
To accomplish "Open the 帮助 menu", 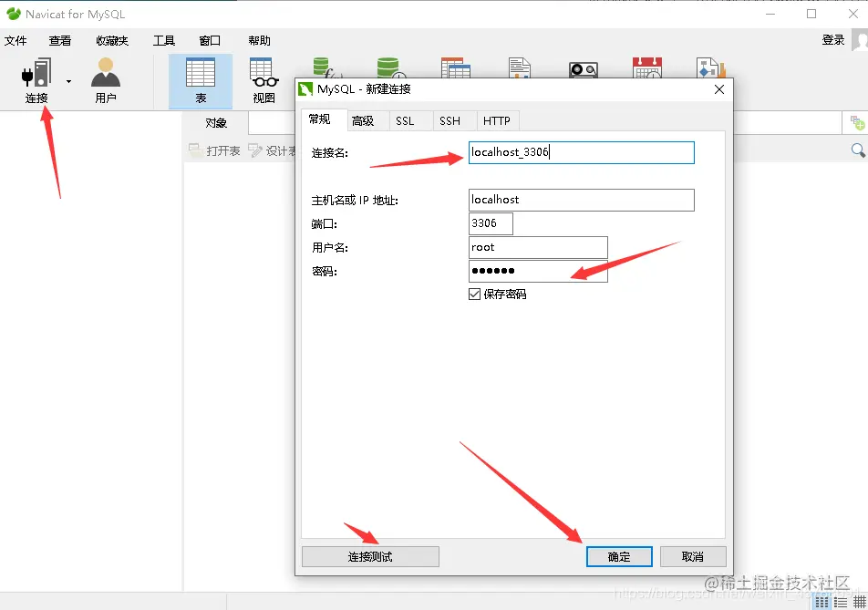I will coord(259,40).
